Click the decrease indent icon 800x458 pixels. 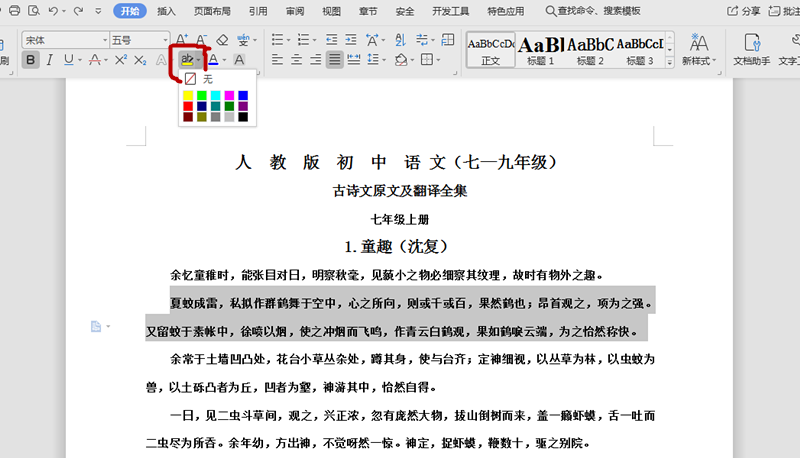(331, 39)
